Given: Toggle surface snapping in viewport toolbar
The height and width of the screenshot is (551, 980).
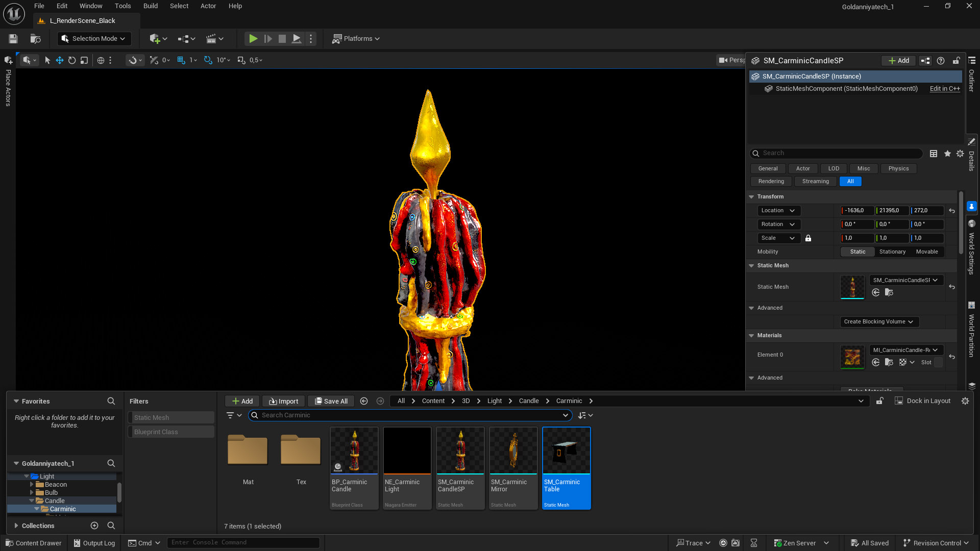Looking at the screenshot, I should click(134, 60).
